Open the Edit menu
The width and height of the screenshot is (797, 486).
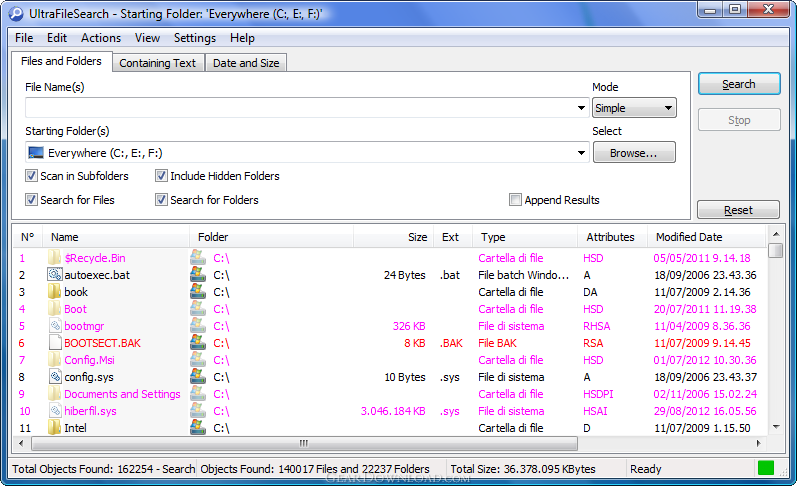(x=57, y=38)
